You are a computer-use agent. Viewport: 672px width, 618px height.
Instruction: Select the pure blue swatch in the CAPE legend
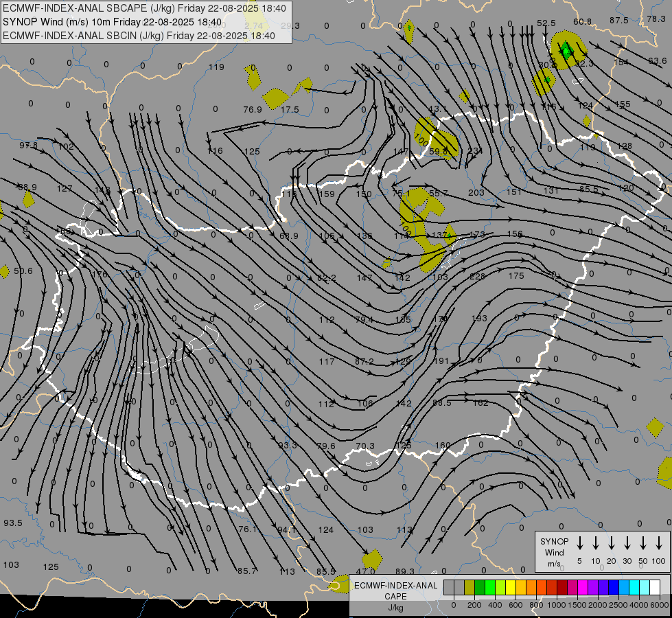614,588
